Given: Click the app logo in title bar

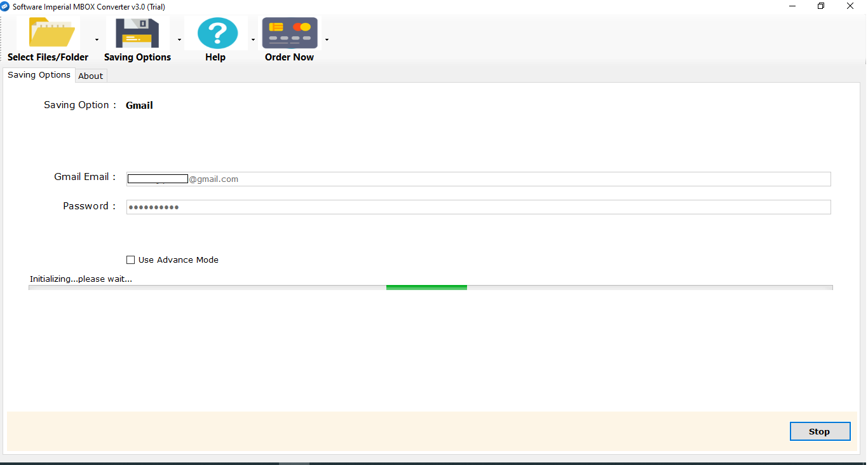Looking at the screenshot, I should click(5, 6).
